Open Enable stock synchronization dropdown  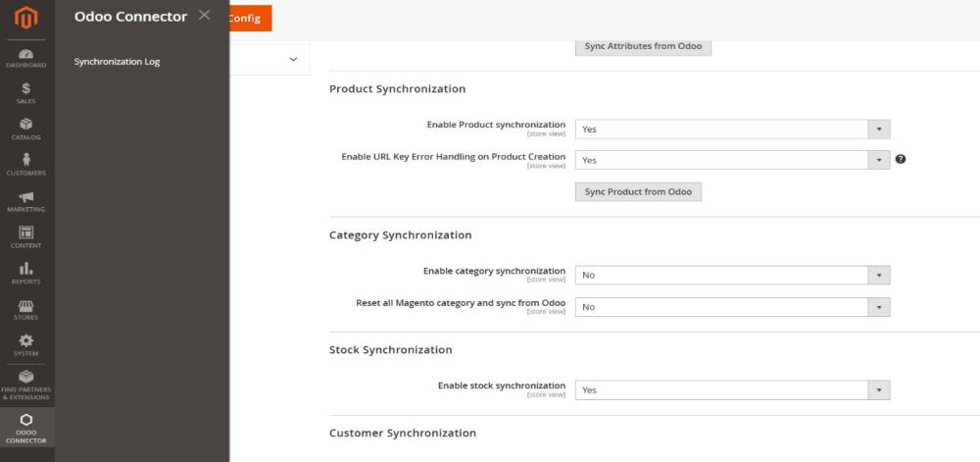(732, 390)
